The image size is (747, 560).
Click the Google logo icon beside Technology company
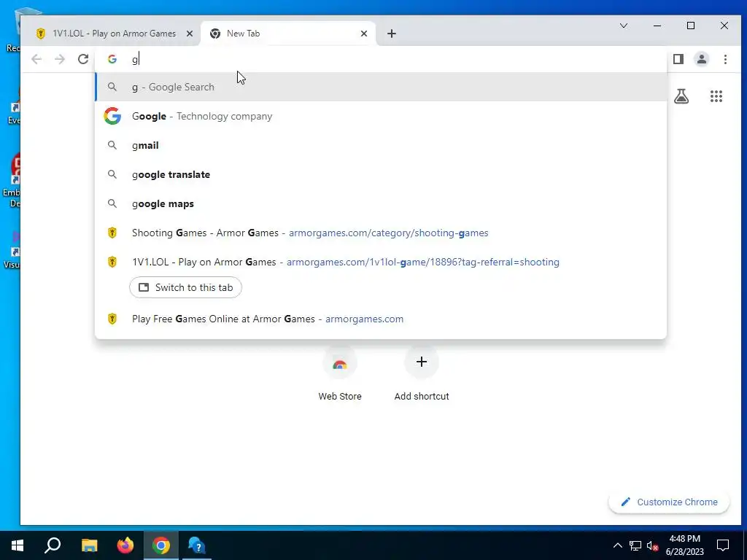click(x=112, y=116)
